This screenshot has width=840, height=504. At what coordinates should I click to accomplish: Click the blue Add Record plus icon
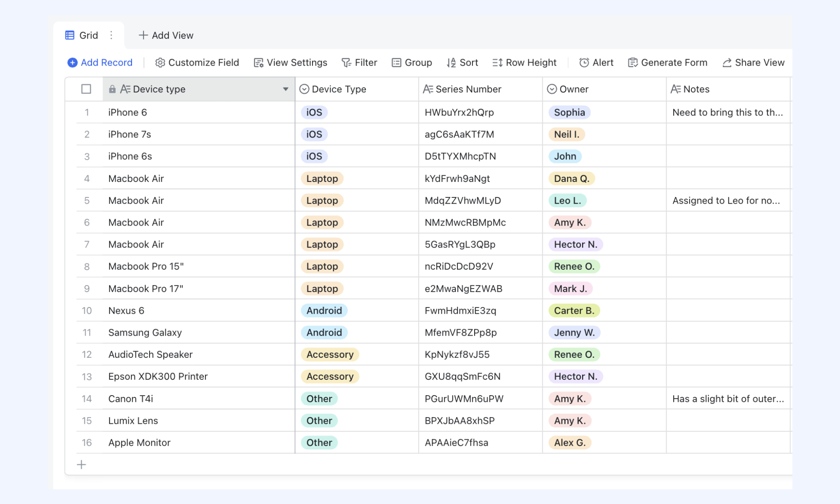pos(72,63)
